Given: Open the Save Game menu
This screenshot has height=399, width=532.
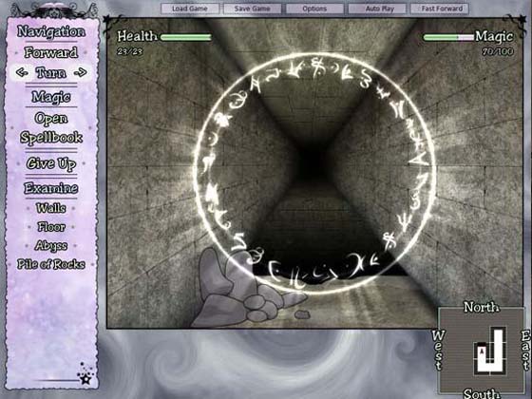Looking at the screenshot, I should click(252, 9).
